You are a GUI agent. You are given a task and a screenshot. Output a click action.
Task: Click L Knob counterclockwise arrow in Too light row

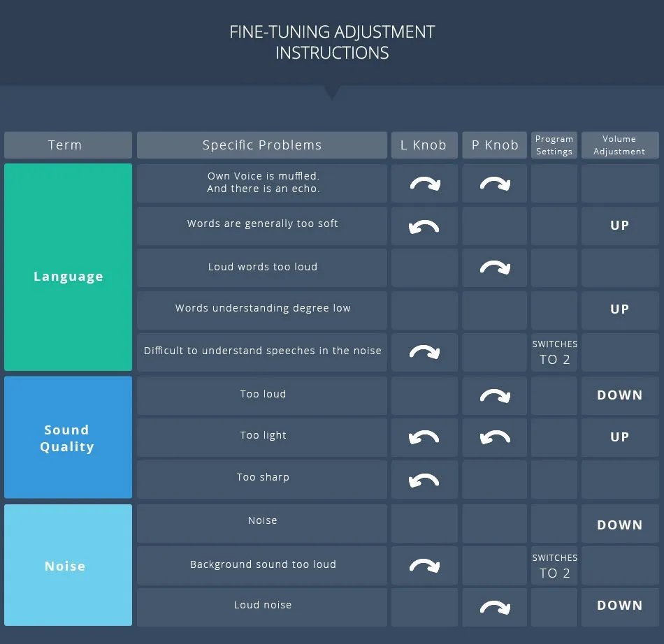(424, 437)
